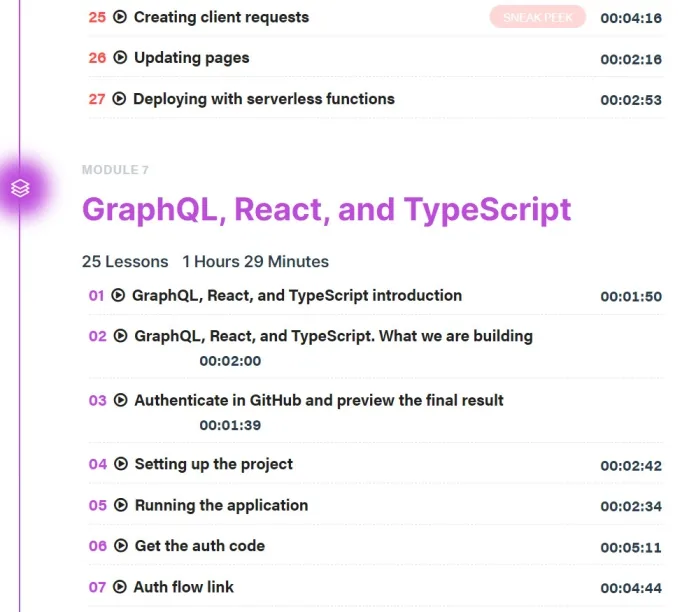
Task: Click duration 00:04:16
Action: pyautogui.click(x=631, y=18)
